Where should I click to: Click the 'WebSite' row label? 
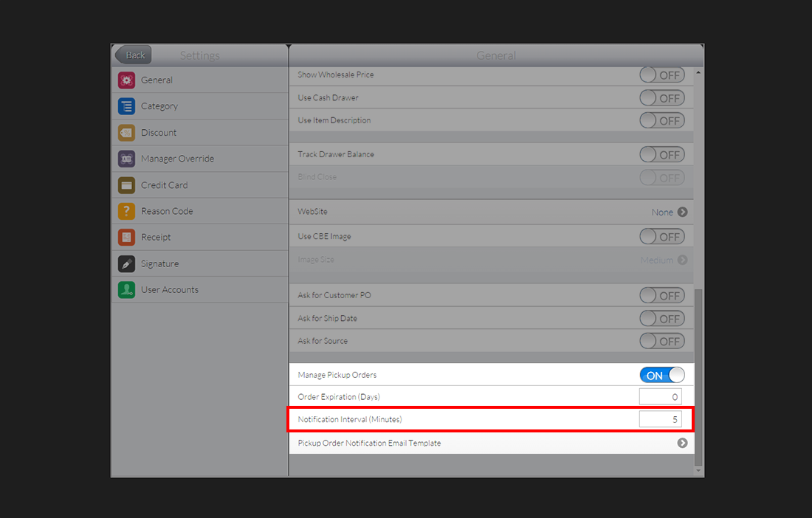312,211
